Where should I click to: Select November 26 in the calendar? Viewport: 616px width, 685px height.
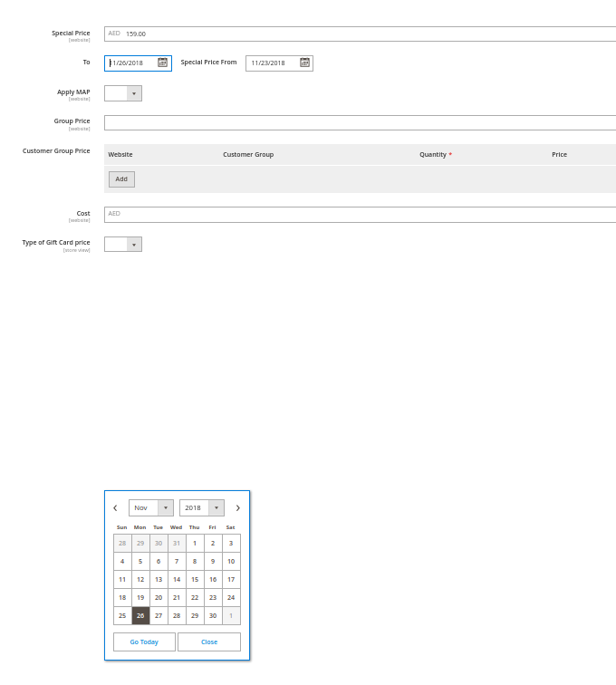click(140, 616)
